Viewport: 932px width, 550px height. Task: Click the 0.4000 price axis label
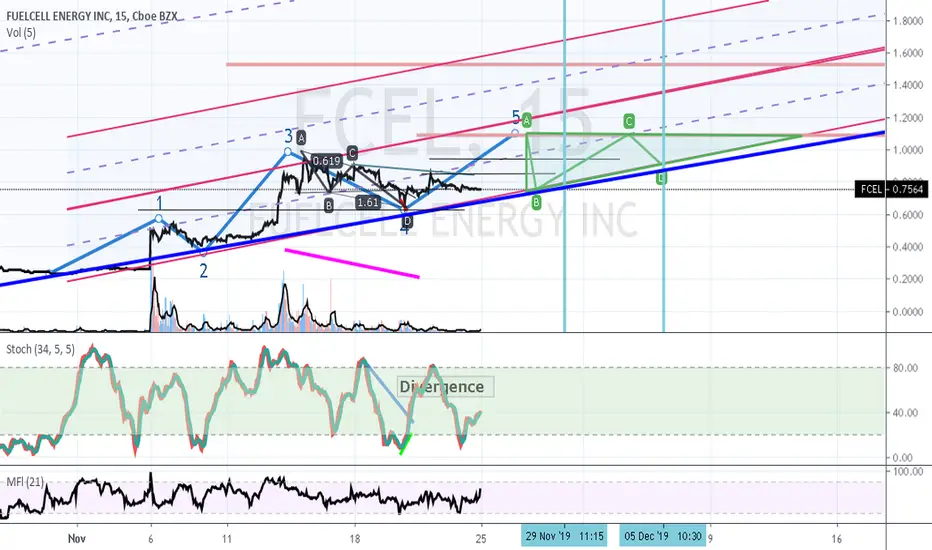coord(908,247)
